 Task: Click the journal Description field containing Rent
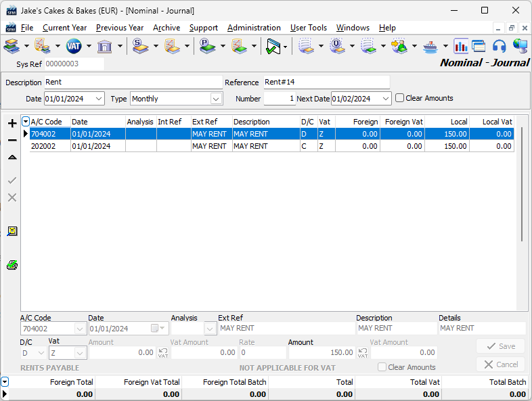(x=133, y=82)
